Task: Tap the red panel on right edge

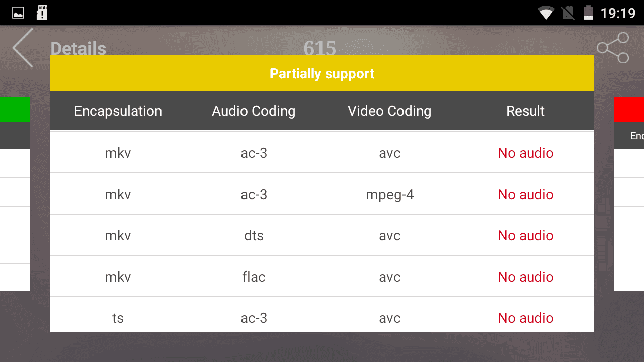Action: (x=629, y=110)
